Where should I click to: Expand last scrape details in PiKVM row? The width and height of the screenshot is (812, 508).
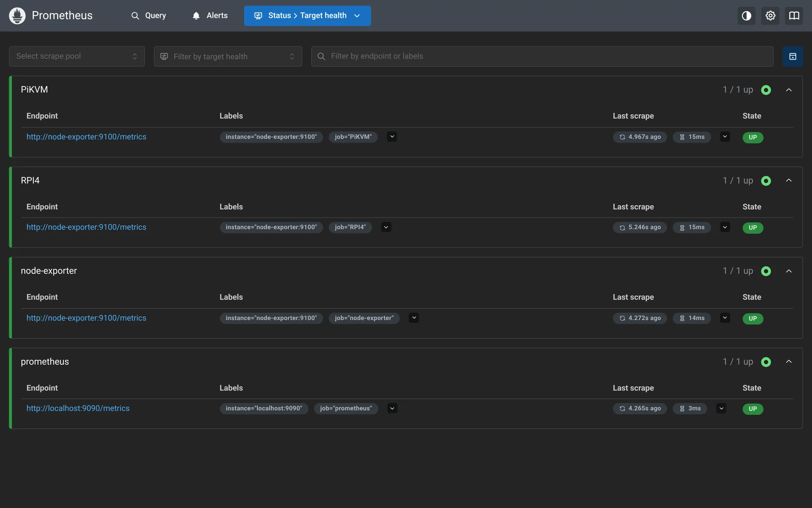[x=725, y=137]
